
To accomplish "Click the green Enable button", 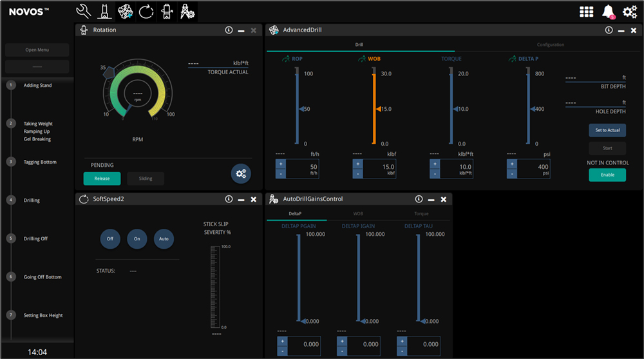I will tap(607, 175).
